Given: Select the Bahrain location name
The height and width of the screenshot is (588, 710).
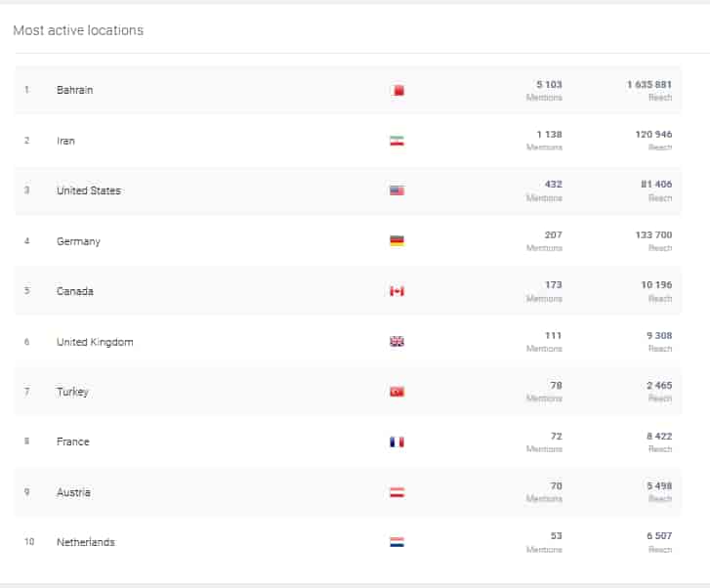Looking at the screenshot, I should coord(75,90).
